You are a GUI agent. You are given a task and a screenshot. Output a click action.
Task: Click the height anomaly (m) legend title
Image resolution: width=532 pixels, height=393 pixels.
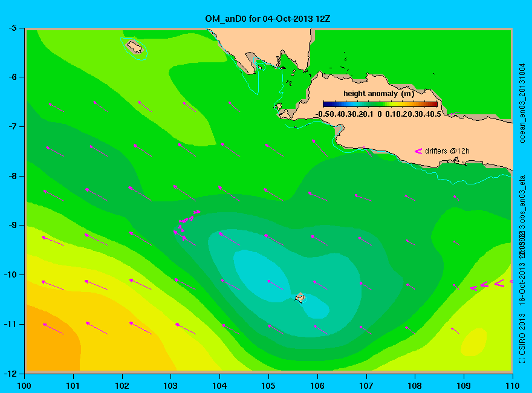[378, 93]
